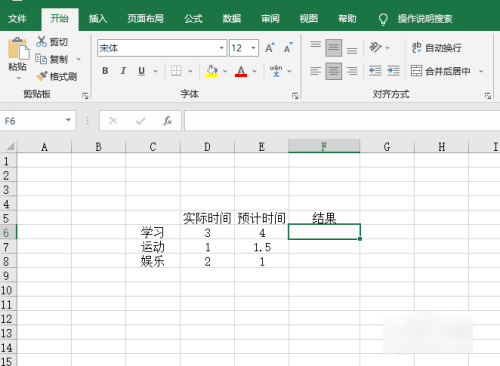The width and height of the screenshot is (500, 366).
Task: Align text left
Action: pyautogui.click(x=315, y=71)
